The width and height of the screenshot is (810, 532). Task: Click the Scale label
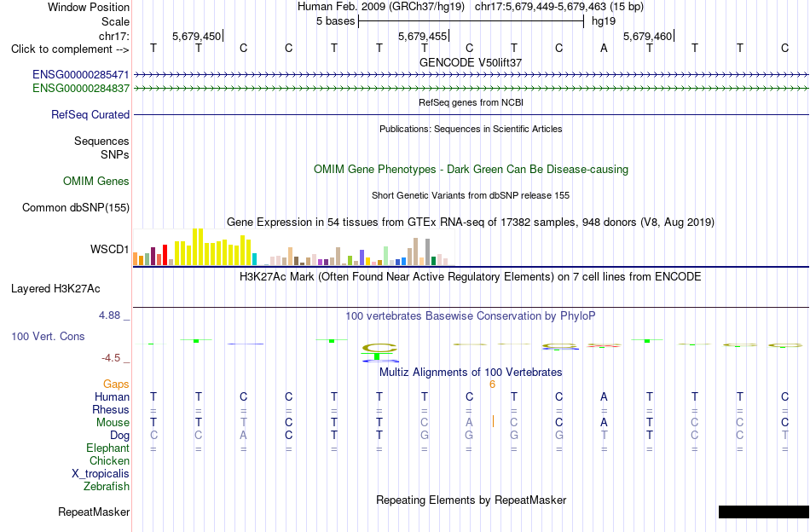115,21
